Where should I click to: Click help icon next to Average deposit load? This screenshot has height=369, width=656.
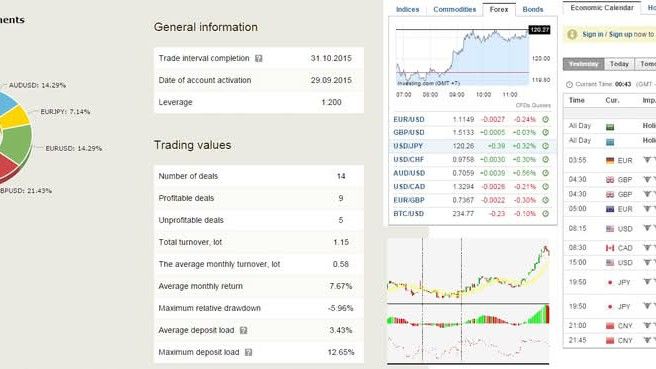click(x=243, y=331)
